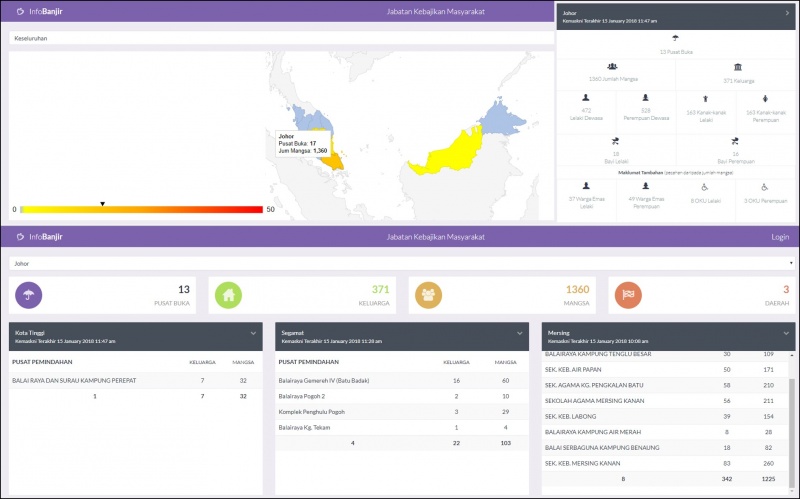Click the Mersing table scrollbar
Image resolution: width=800 pixels, height=499 pixels.
[x=792, y=418]
